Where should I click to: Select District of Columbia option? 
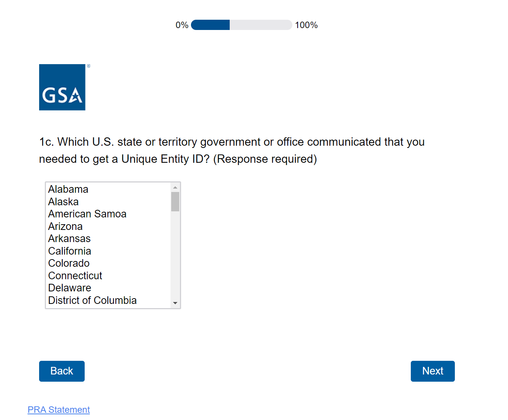coord(92,300)
